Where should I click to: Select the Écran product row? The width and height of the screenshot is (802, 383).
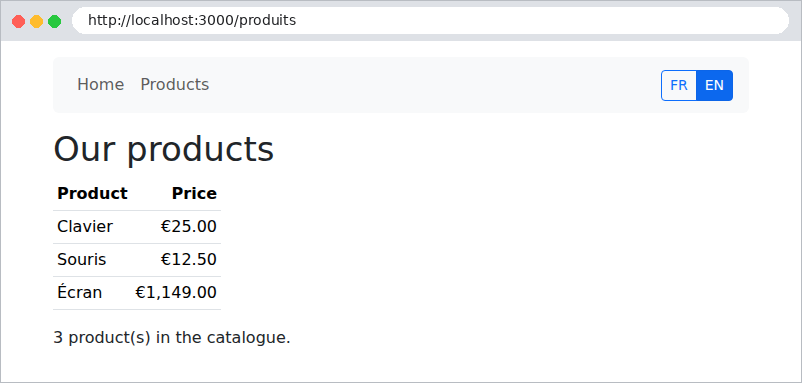click(x=137, y=293)
